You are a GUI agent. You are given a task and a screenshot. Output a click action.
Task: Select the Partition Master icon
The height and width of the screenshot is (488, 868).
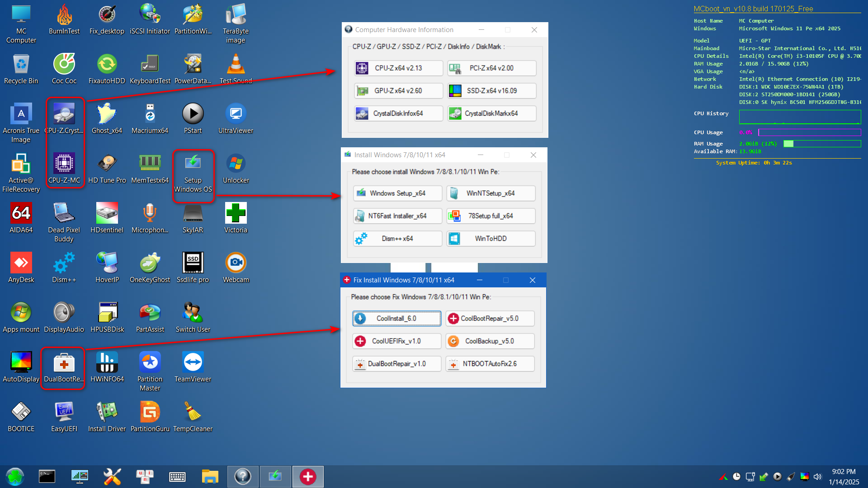(150, 362)
